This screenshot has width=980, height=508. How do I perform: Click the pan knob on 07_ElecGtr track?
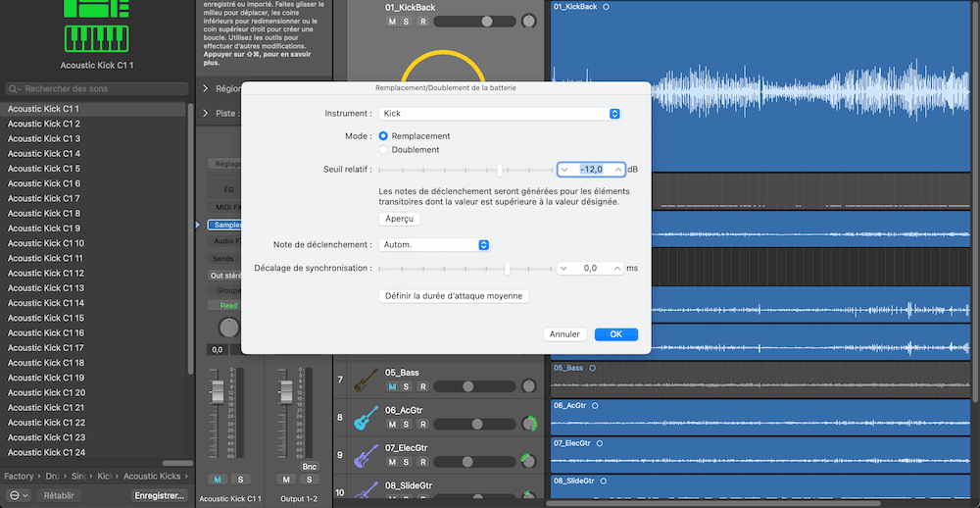529,462
